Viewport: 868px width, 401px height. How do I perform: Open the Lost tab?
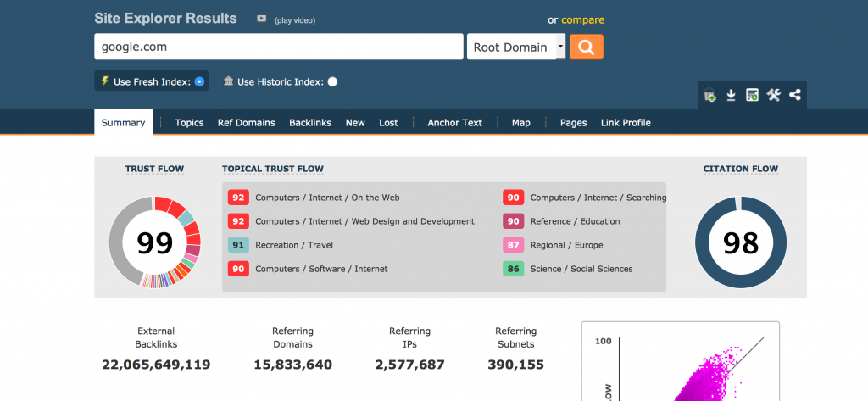[x=388, y=122]
